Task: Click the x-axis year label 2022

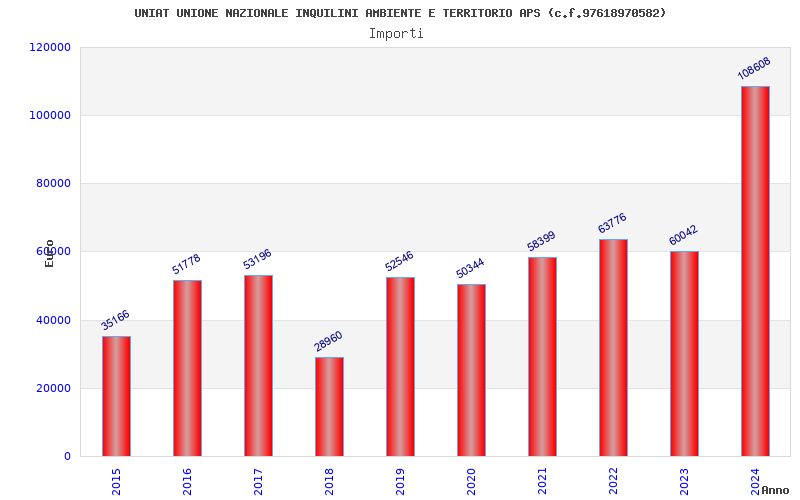Action: 613,481
